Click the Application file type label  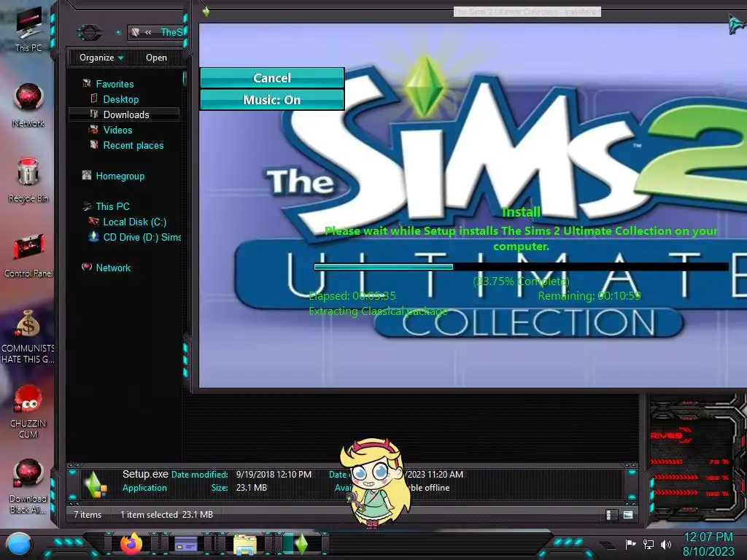click(x=145, y=488)
